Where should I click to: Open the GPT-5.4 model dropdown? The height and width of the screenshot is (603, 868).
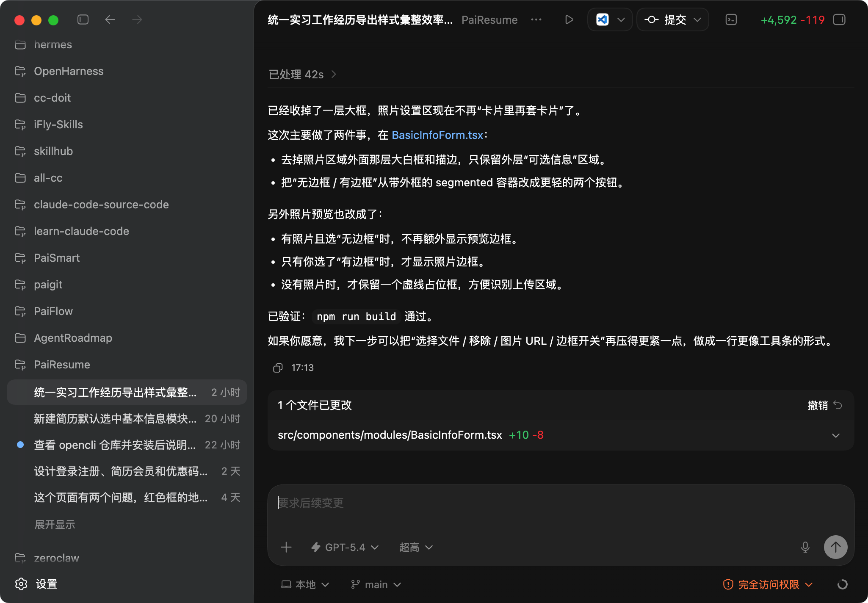[x=345, y=547]
